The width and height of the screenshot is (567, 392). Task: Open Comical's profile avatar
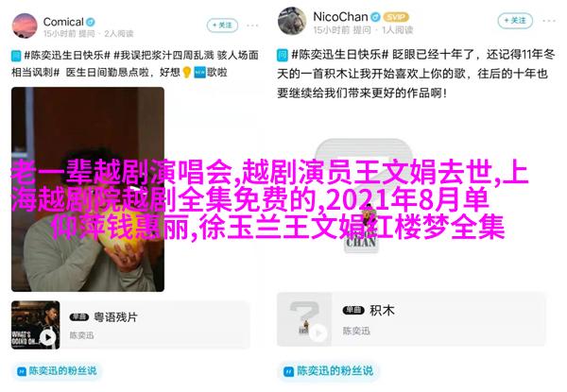[25, 26]
